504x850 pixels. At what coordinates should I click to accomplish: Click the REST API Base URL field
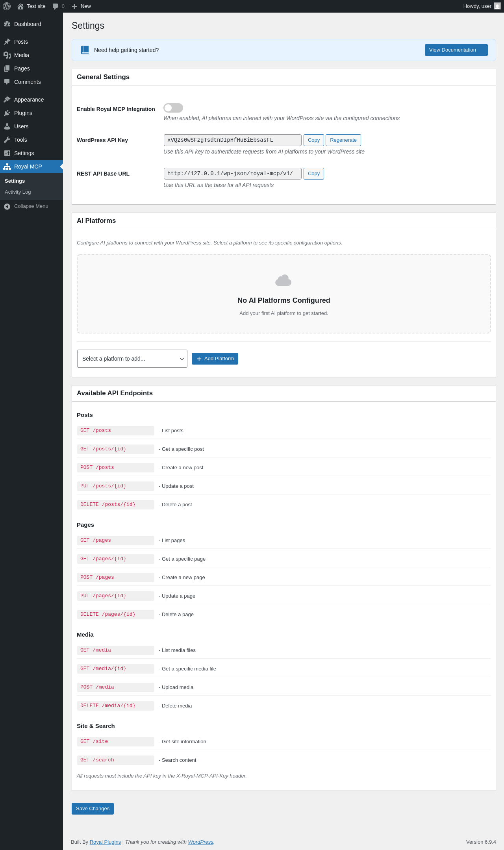click(233, 174)
